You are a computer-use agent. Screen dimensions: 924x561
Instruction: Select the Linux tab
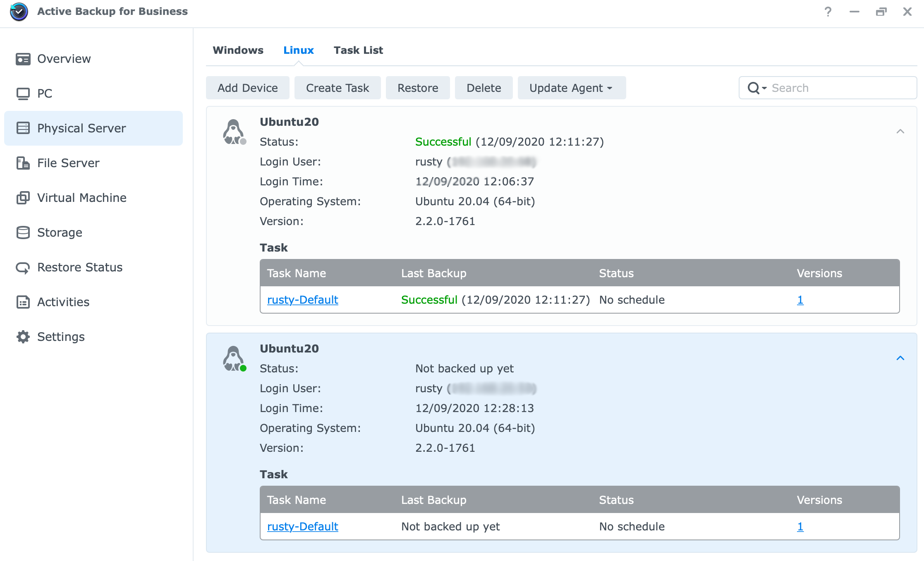[x=298, y=50]
